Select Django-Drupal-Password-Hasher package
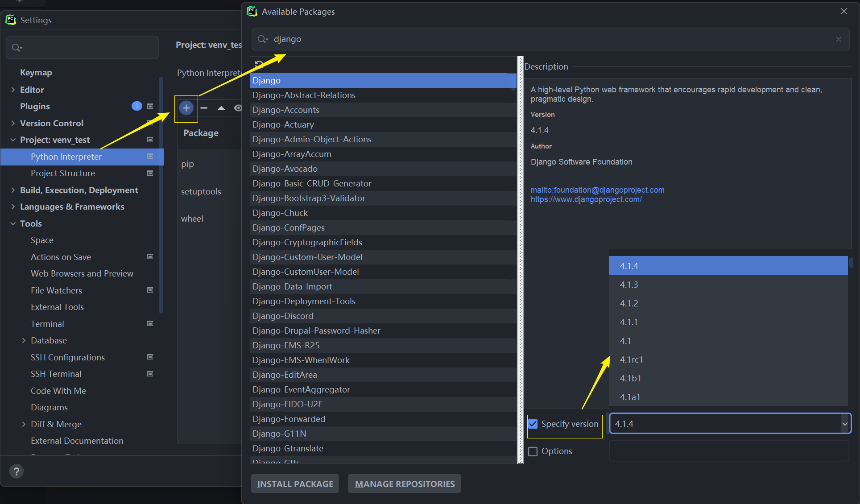 (383, 330)
